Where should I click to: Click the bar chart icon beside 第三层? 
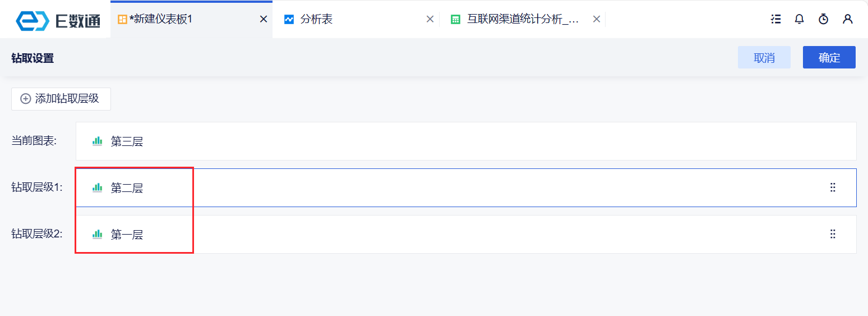(97, 141)
